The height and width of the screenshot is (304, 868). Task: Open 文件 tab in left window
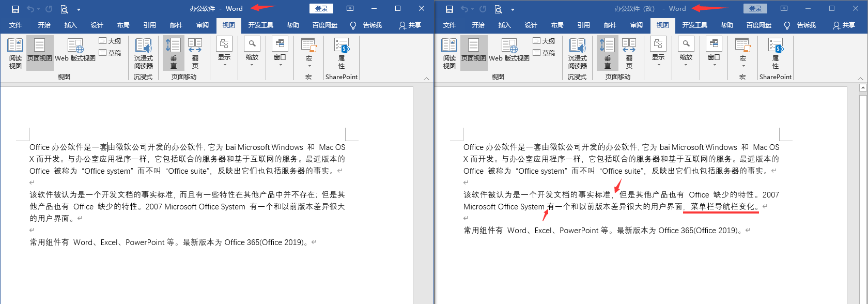click(x=16, y=25)
